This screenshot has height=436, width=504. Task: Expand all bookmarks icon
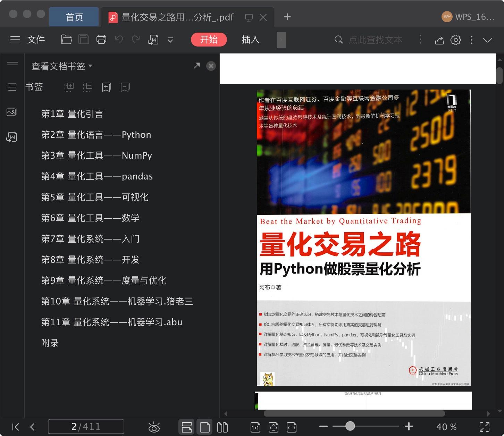pos(69,87)
